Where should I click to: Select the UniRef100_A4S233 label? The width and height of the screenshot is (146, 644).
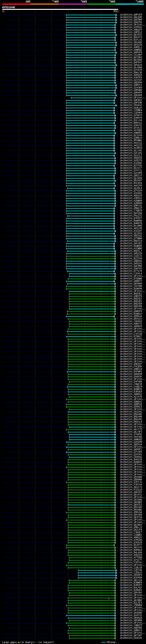tap(131, 145)
